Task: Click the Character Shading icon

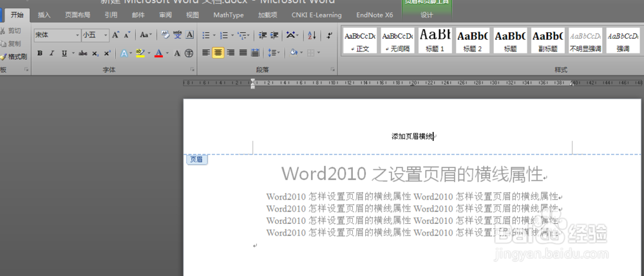Action: [x=177, y=53]
